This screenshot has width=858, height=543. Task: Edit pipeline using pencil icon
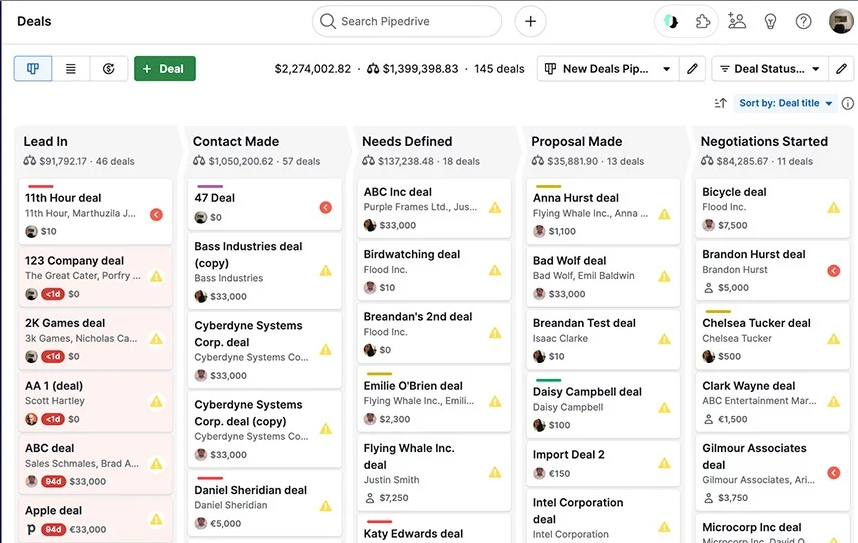(692, 68)
